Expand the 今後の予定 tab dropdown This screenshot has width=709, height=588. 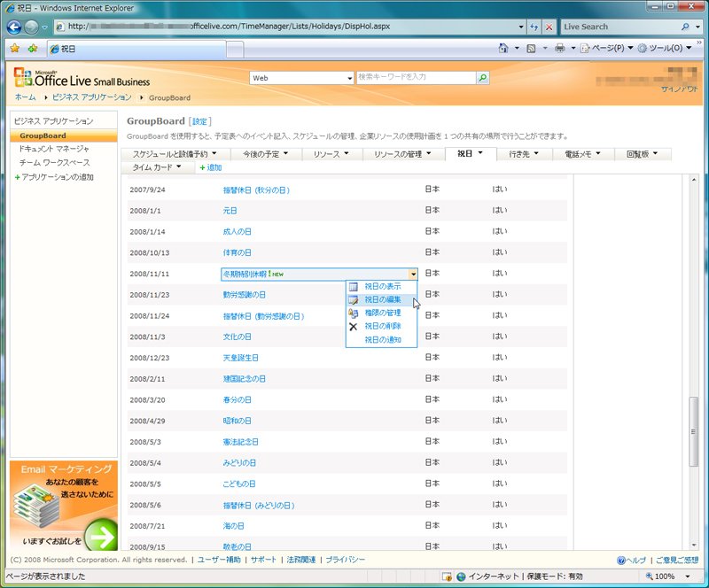pos(285,154)
